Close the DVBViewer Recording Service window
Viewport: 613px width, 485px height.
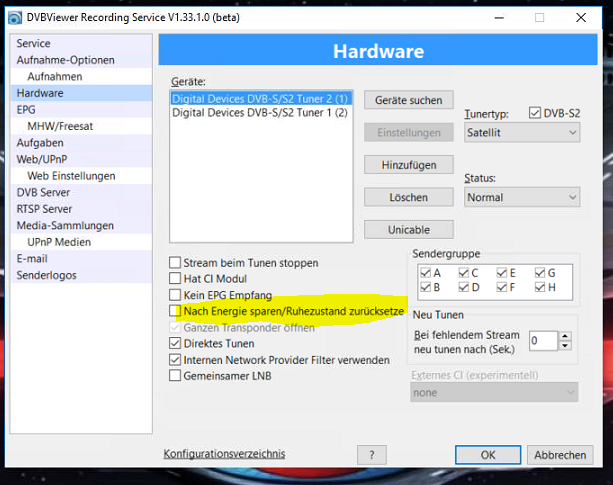point(581,18)
